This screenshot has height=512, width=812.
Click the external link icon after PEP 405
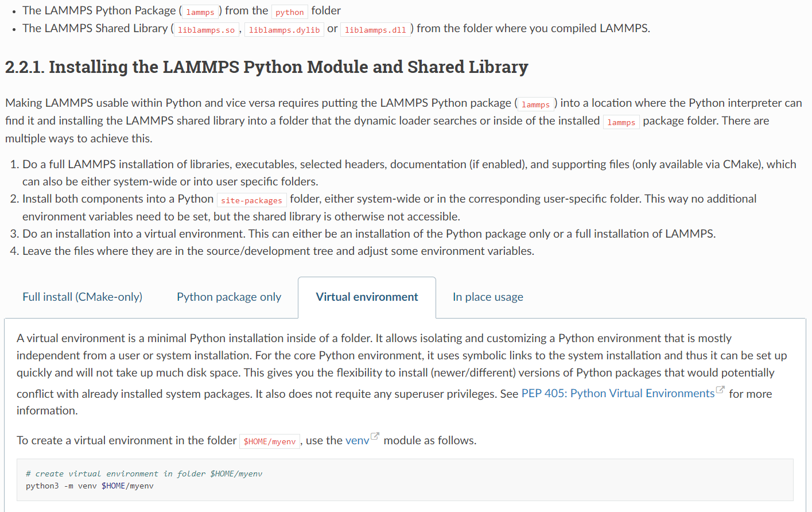click(x=720, y=390)
